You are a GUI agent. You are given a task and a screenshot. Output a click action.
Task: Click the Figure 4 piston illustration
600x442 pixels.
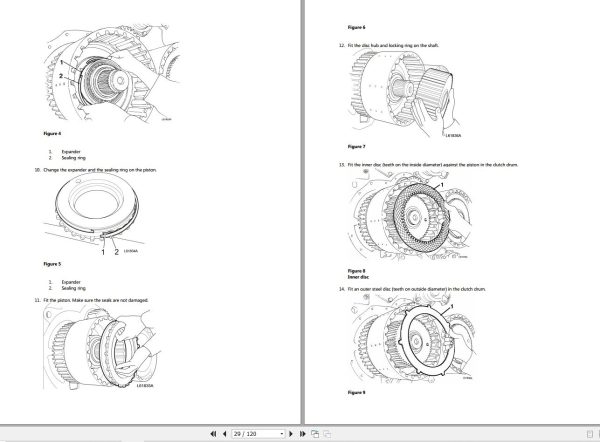[x=112, y=73]
